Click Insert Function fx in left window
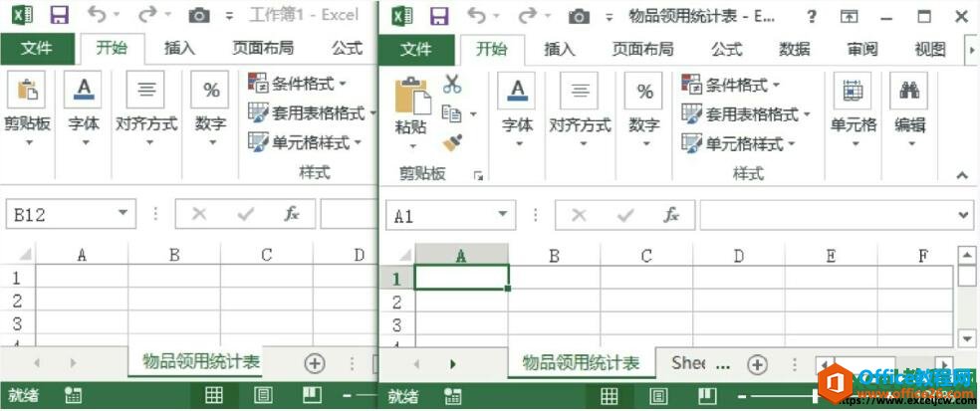The height and width of the screenshot is (411, 980). tap(291, 214)
